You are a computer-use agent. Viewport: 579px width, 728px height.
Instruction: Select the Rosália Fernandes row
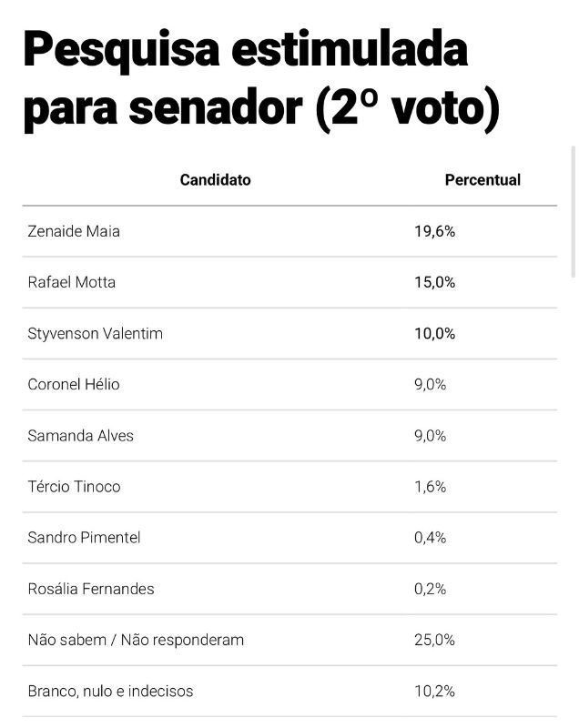[289, 589]
